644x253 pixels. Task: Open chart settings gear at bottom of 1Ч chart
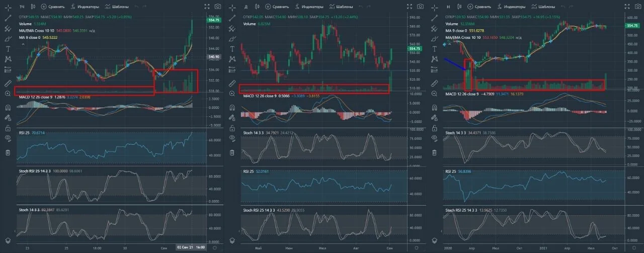click(215, 248)
